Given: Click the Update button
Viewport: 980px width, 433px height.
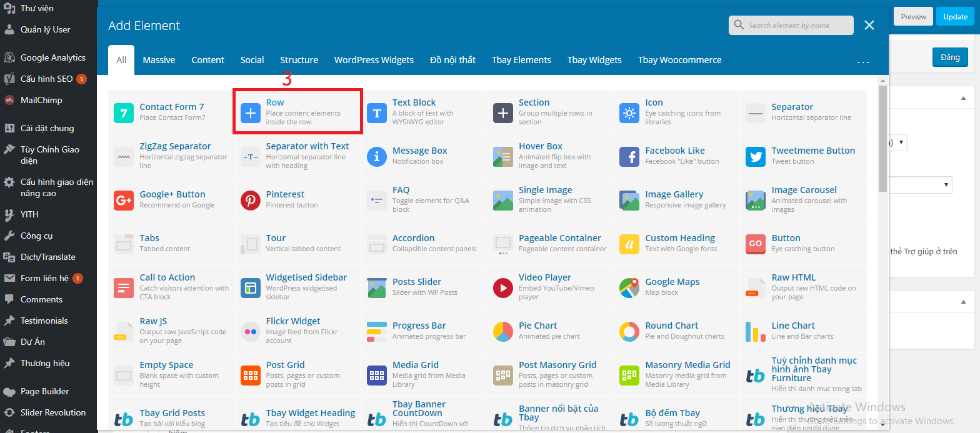Looking at the screenshot, I should pos(955,17).
